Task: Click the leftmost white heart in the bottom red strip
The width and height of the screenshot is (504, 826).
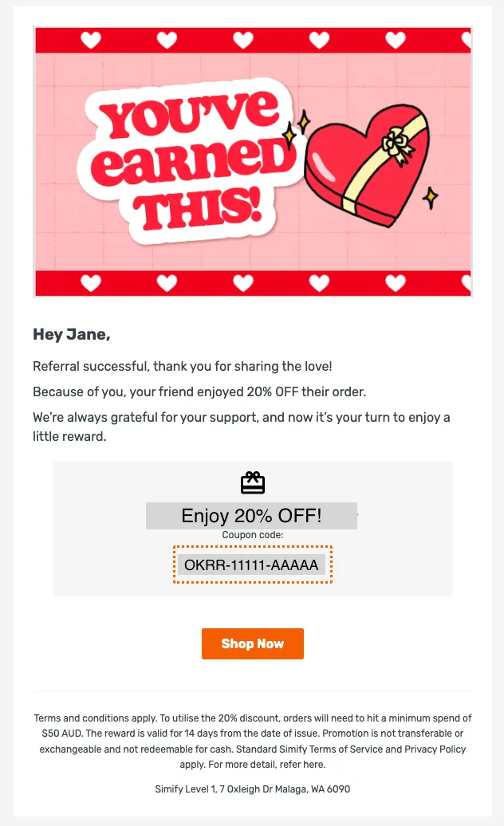Action: pos(91,282)
